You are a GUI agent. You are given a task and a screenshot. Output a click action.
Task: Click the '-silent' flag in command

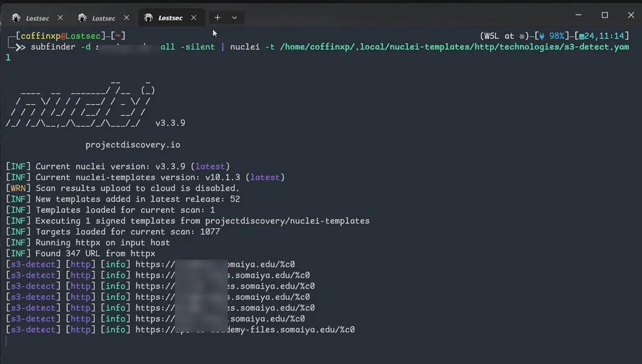[x=198, y=47]
